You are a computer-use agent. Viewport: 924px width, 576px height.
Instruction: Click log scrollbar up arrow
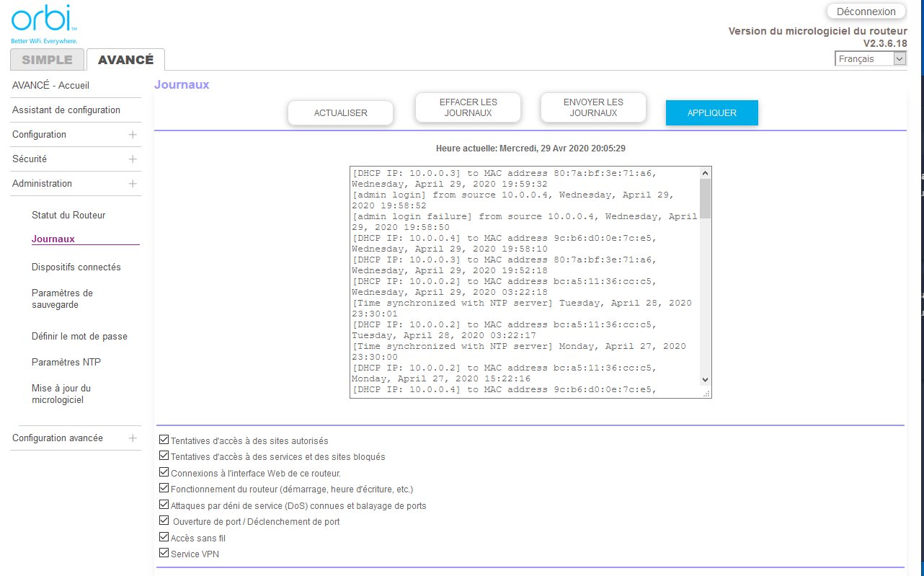705,173
